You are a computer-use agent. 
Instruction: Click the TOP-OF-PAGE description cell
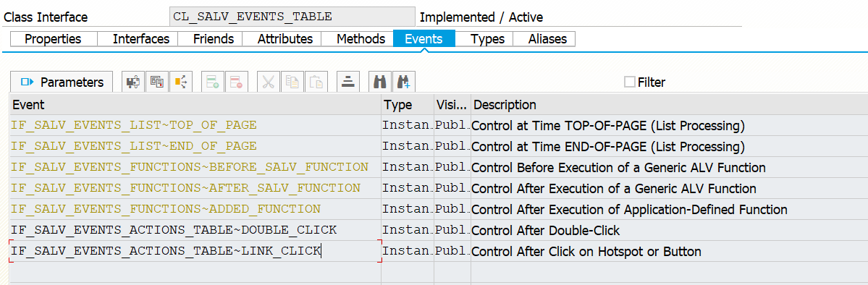[x=669, y=125]
